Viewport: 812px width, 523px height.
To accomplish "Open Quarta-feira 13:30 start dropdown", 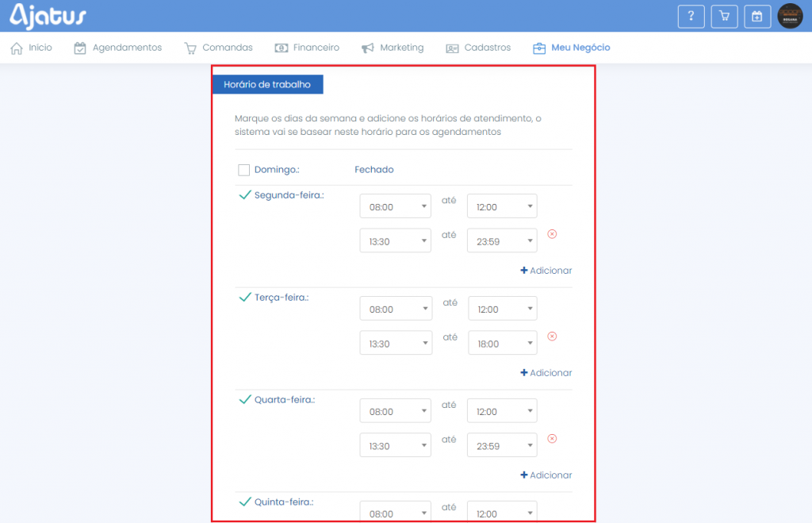I will click(395, 445).
